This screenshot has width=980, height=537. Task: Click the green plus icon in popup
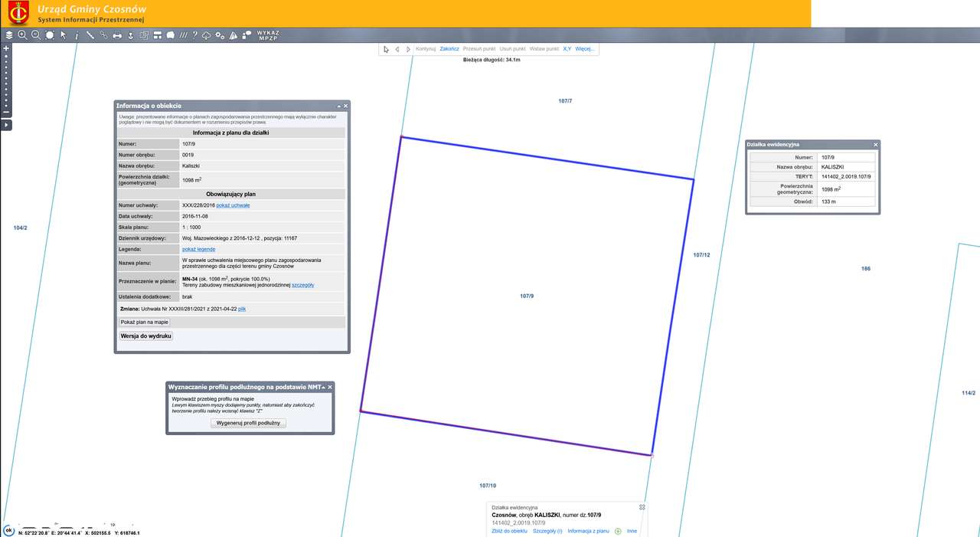point(618,531)
